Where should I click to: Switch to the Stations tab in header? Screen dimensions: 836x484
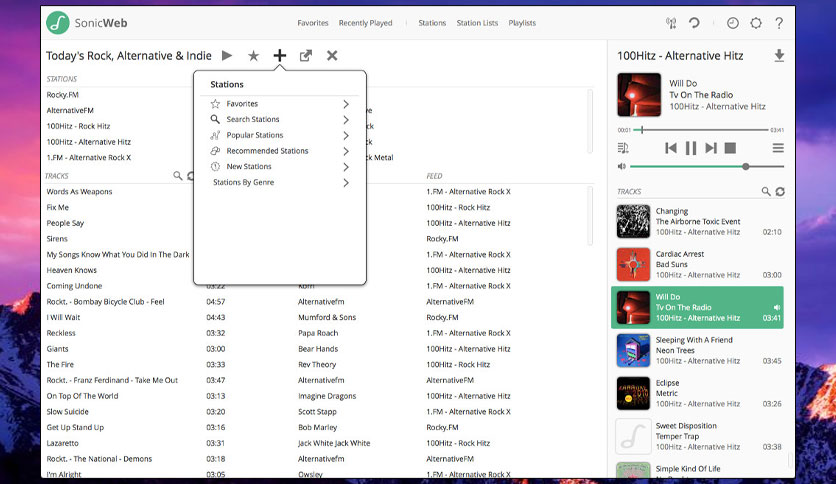432,23
